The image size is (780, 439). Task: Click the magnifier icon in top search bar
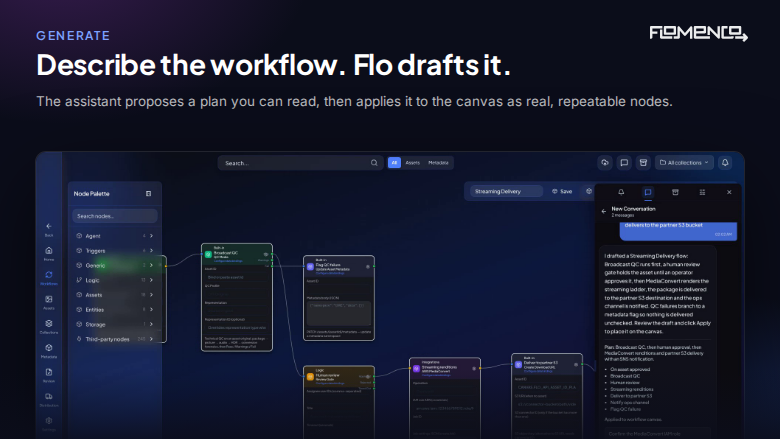coord(374,163)
